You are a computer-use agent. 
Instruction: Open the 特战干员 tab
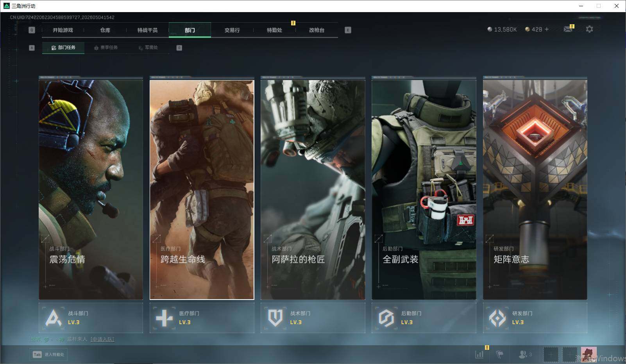(x=147, y=30)
